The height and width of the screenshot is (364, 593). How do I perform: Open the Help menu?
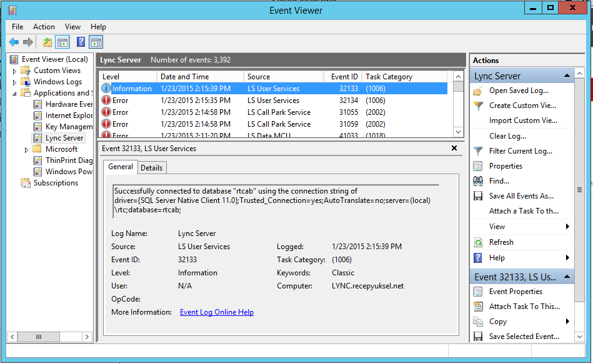coord(98,27)
